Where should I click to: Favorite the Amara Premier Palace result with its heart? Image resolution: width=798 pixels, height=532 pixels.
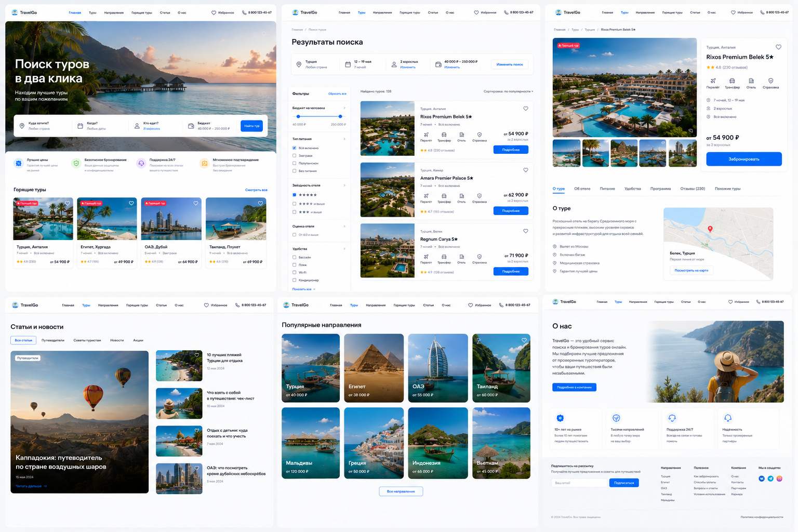click(525, 170)
